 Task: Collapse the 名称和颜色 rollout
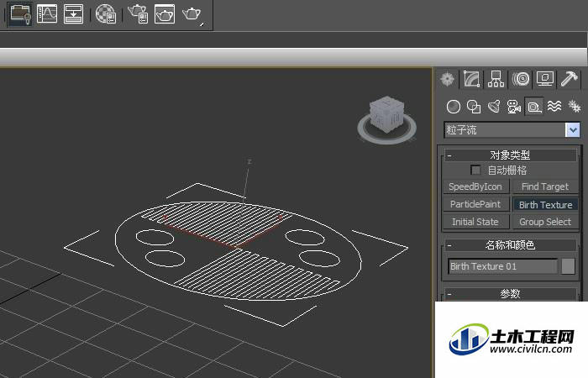[511, 245]
